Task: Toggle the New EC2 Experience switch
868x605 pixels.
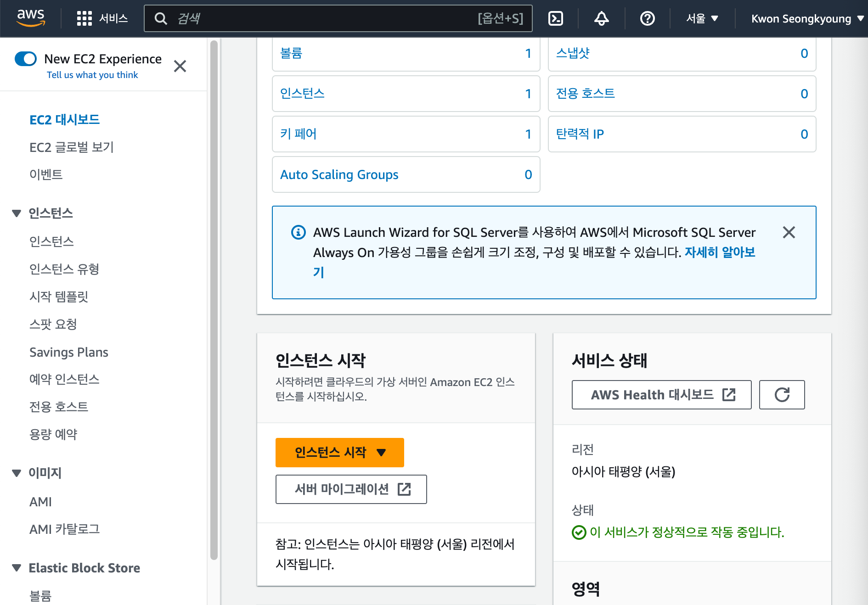Action: pyautogui.click(x=26, y=59)
